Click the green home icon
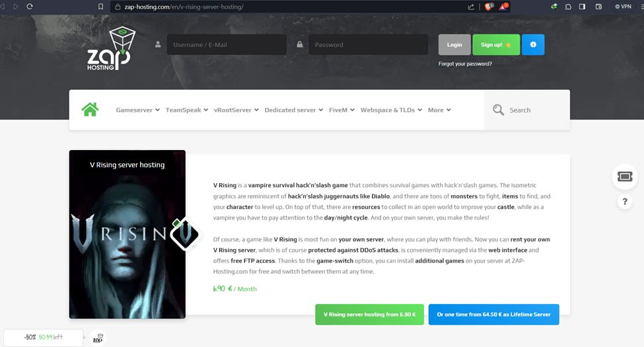 (x=90, y=110)
